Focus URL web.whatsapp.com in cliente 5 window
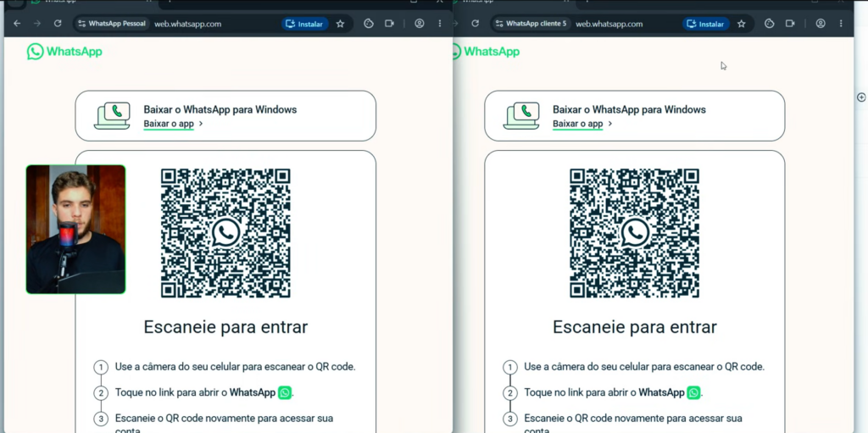This screenshot has height=433, width=868. click(609, 24)
